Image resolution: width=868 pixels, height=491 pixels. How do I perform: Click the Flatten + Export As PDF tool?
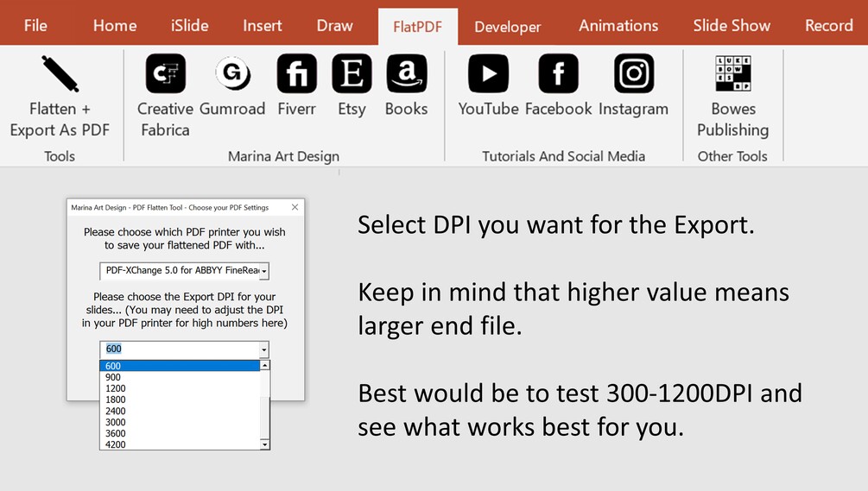(x=60, y=97)
